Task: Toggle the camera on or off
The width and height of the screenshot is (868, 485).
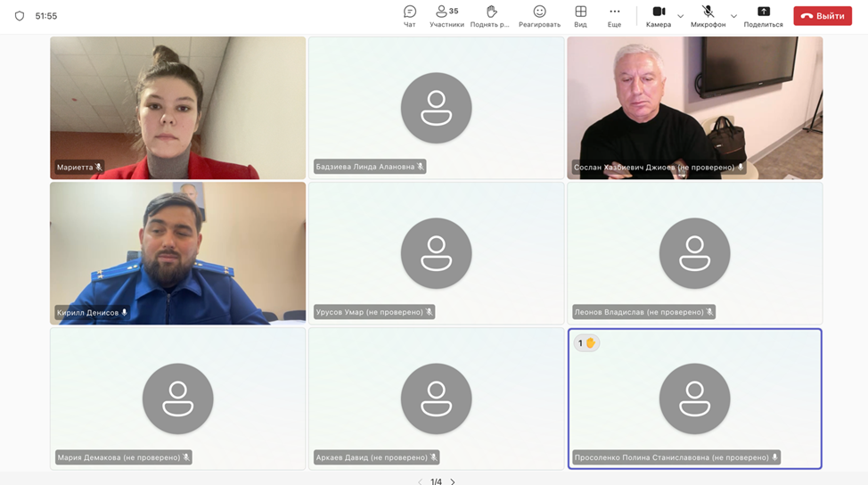Action: pyautogui.click(x=659, y=16)
